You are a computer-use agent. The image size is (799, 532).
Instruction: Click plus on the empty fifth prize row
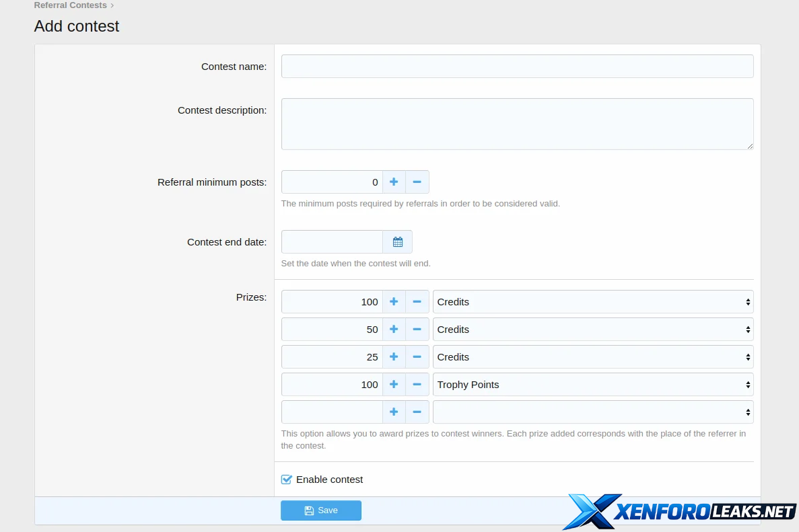tap(394, 412)
